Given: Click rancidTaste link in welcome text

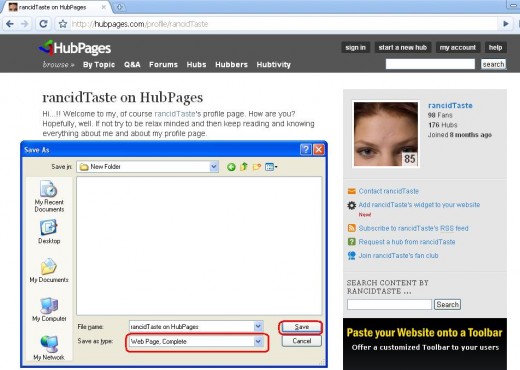Looking at the screenshot, I should point(175,114).
